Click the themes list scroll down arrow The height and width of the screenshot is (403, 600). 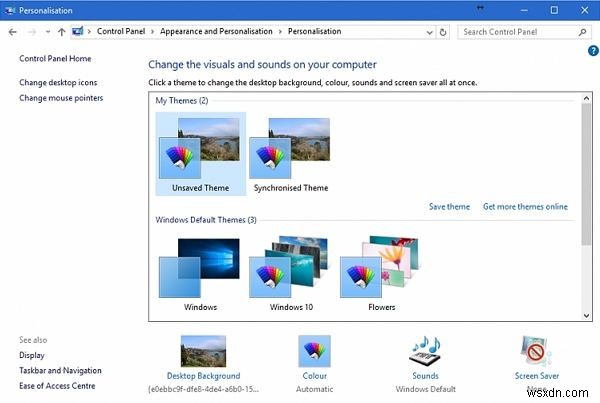(x=586, y=315)
